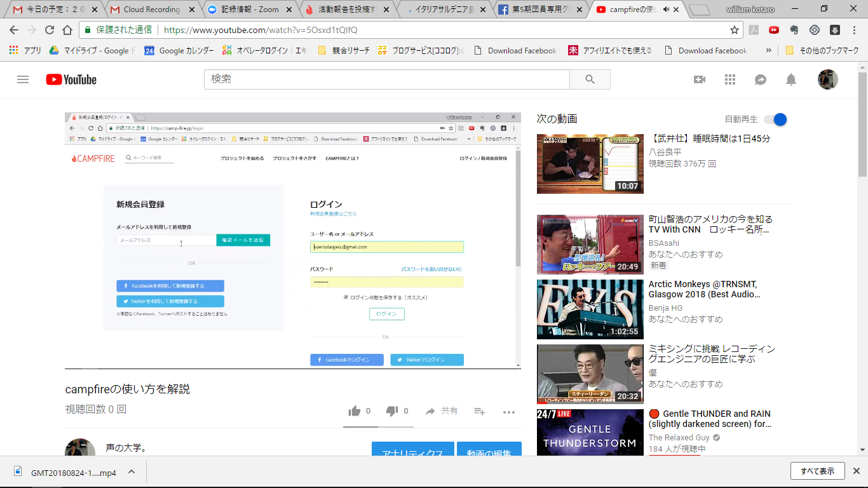Click the add to playlist icon
Viewport: 868px width, 488px height.
coord(480,411)
